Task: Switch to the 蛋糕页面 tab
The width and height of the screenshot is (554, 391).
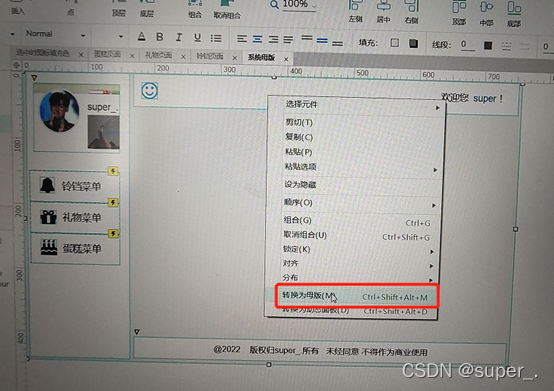Action: point(107,54)
